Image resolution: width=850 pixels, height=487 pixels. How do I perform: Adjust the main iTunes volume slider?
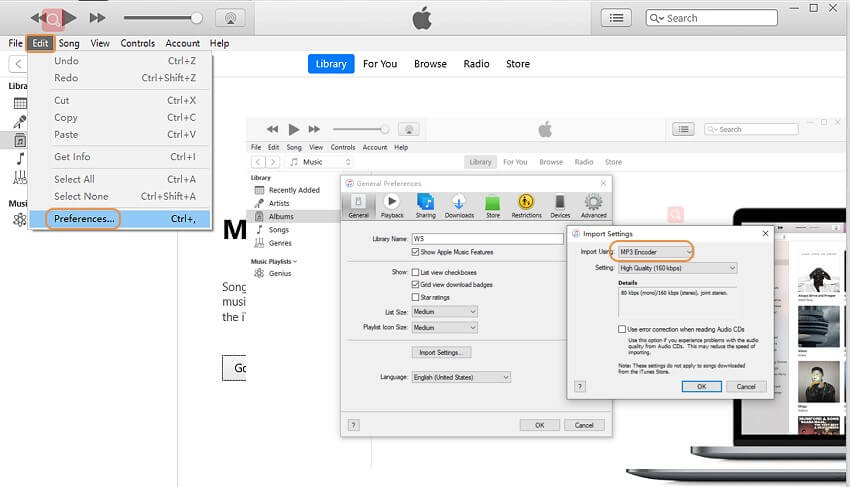coord(163,18)
